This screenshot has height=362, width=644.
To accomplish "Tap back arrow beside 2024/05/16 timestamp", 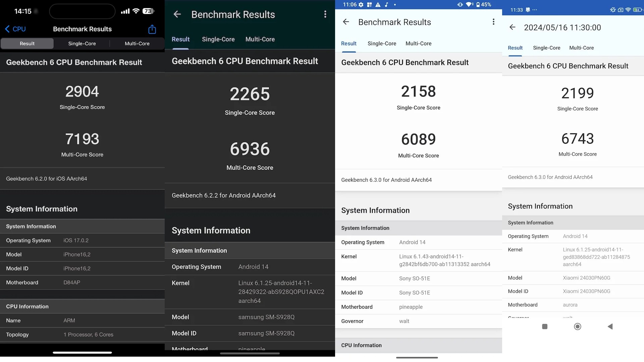I will point(512,27).
